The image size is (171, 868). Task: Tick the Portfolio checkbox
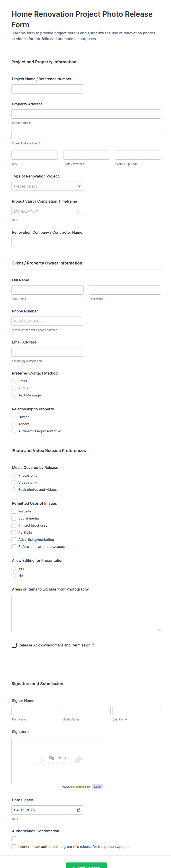(14, 532)
